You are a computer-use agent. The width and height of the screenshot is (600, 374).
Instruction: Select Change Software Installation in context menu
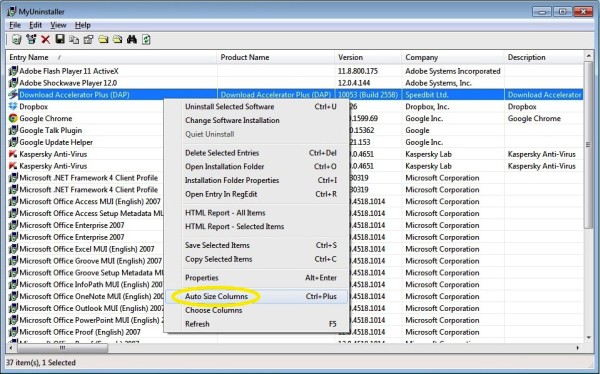[257, 120]
